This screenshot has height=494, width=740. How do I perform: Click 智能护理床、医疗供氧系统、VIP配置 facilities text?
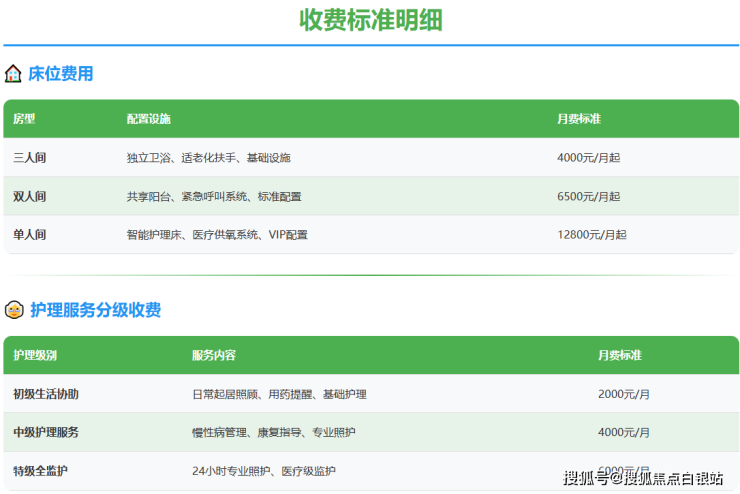[x=217, y=234]
